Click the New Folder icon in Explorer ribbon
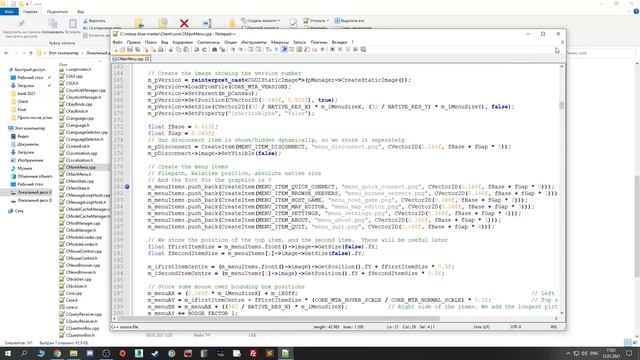 (x=232, y=23)
